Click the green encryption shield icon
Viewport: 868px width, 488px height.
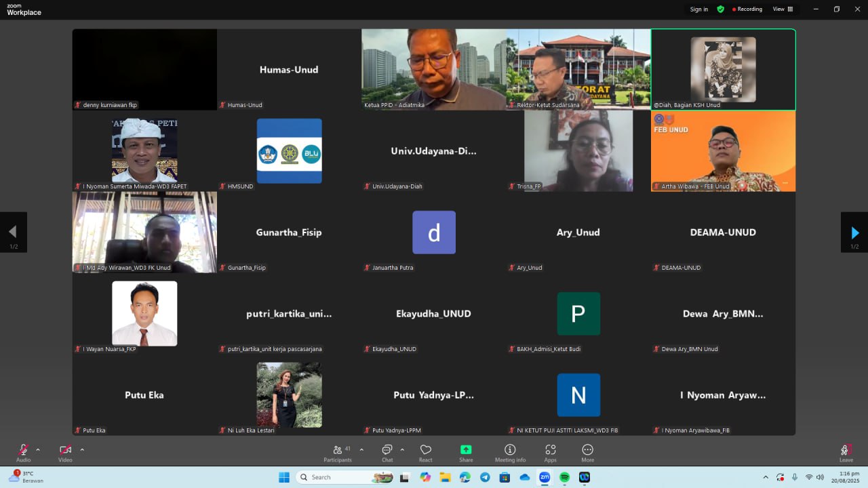720,9
